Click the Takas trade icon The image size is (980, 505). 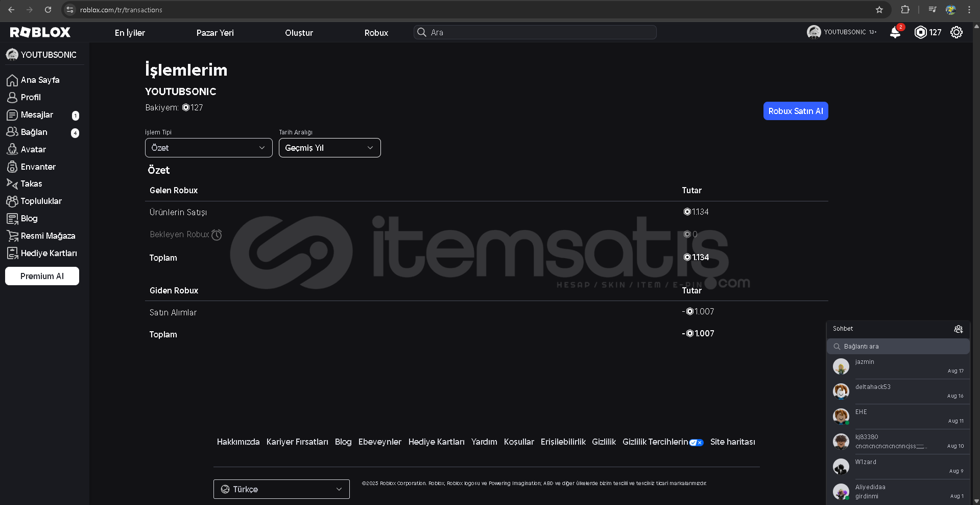click(12, 183)
